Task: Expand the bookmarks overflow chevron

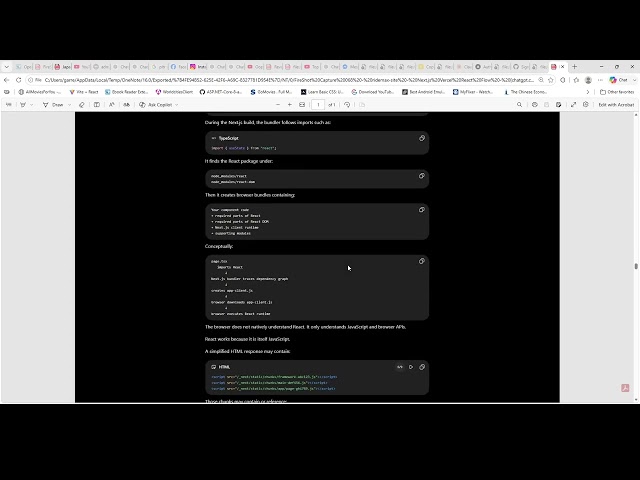Action: pyautogui.click(x=588, y=92)
